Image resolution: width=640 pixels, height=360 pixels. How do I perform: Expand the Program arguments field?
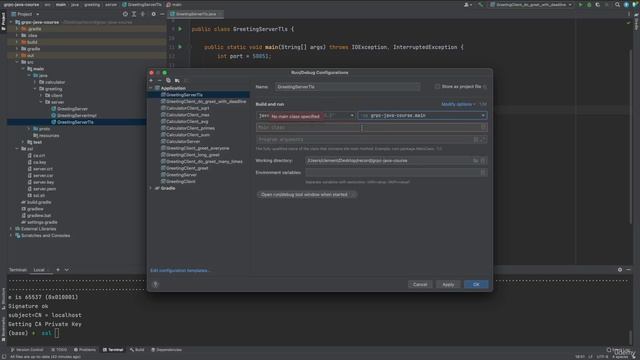point(484,140)
